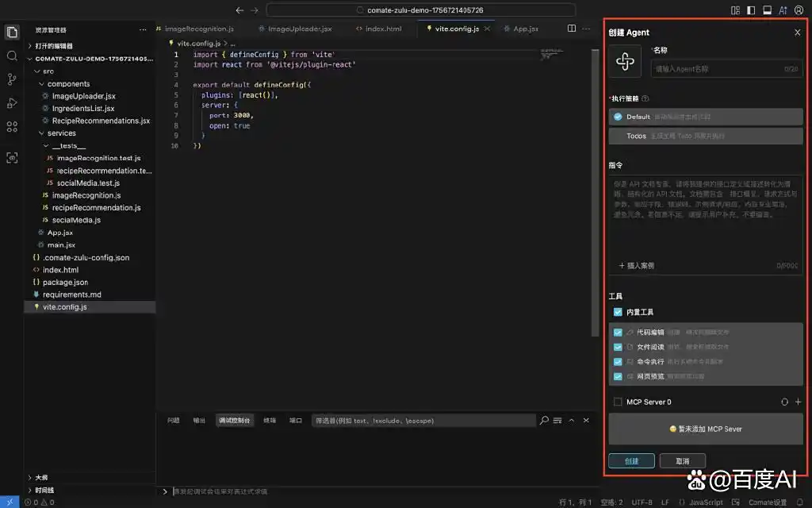
Task: Open the Source Control view
Action: point(12,79)
